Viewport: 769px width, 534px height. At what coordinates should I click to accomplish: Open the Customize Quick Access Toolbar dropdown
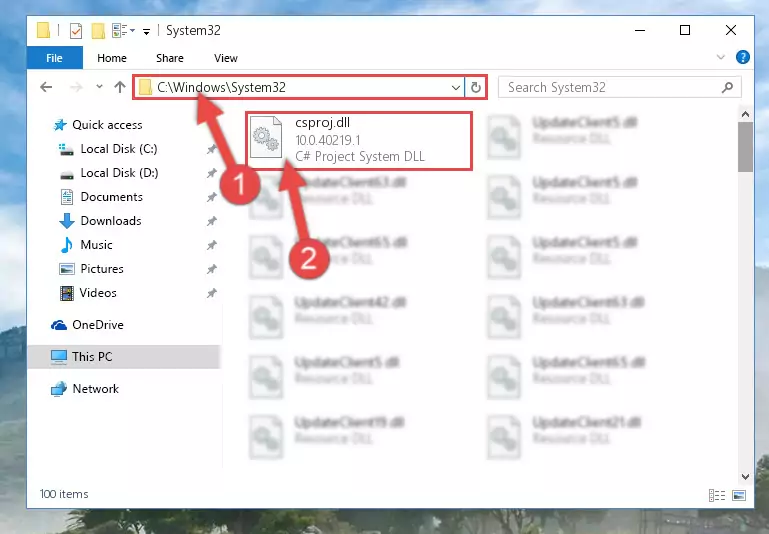tap(146, 31)
